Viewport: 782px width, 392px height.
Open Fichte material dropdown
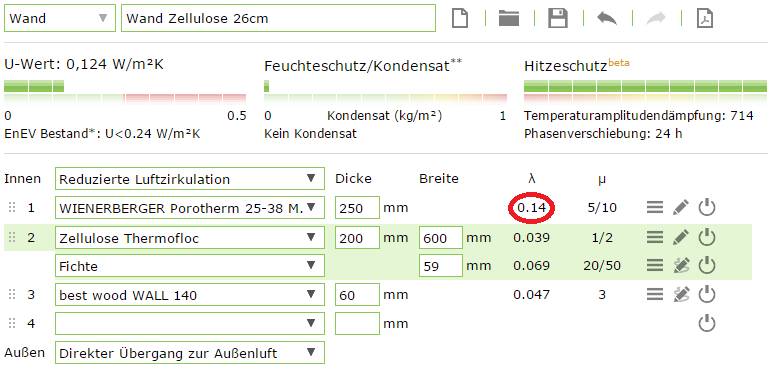(x=190, y=265)
